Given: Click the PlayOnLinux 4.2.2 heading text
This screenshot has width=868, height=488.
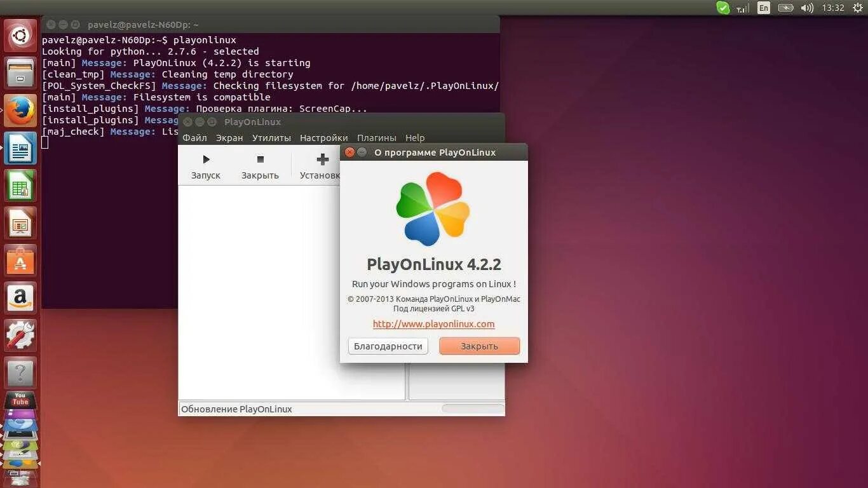Looking at the screenshot, I should (434, 264).
